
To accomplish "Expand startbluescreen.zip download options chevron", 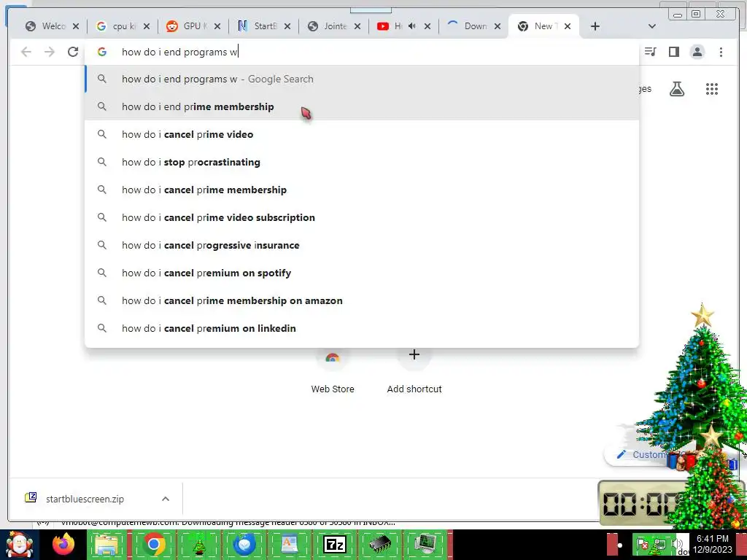I will tap(166, 499).
